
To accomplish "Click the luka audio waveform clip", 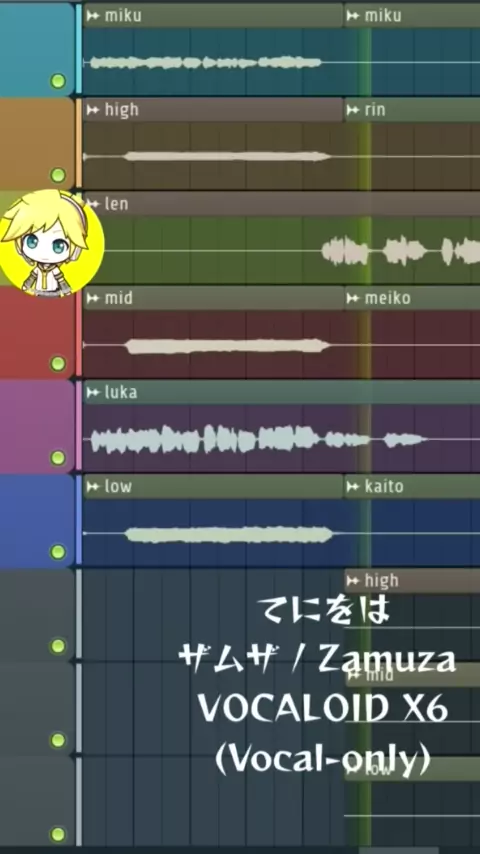I will tap(281, 438).
